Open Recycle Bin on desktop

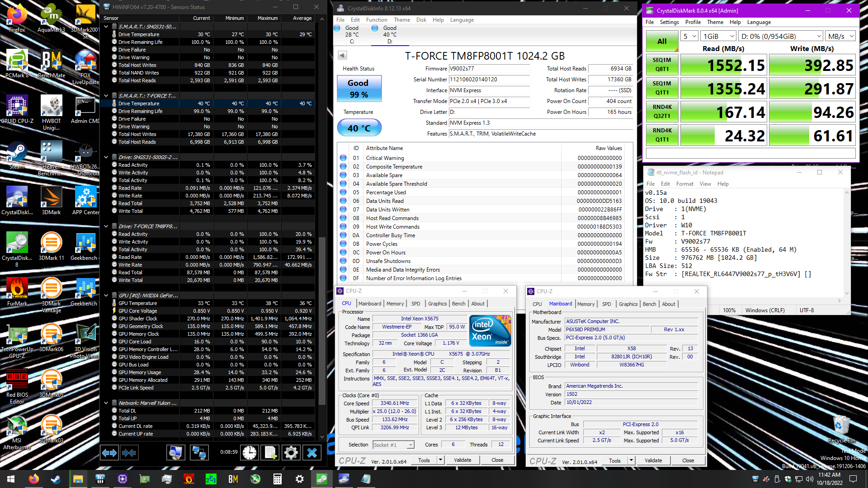click(841, 429)
